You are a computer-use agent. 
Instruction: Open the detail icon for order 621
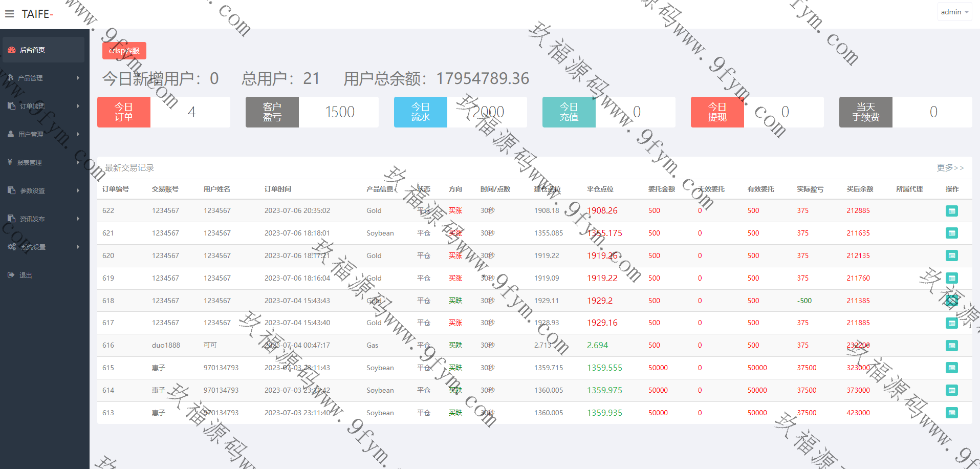pyautogui.click(x=951, y=233)
